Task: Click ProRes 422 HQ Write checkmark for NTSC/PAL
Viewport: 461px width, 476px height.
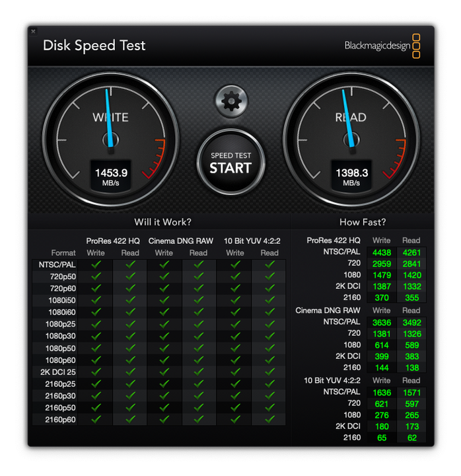Action: (x=96, y=264)
